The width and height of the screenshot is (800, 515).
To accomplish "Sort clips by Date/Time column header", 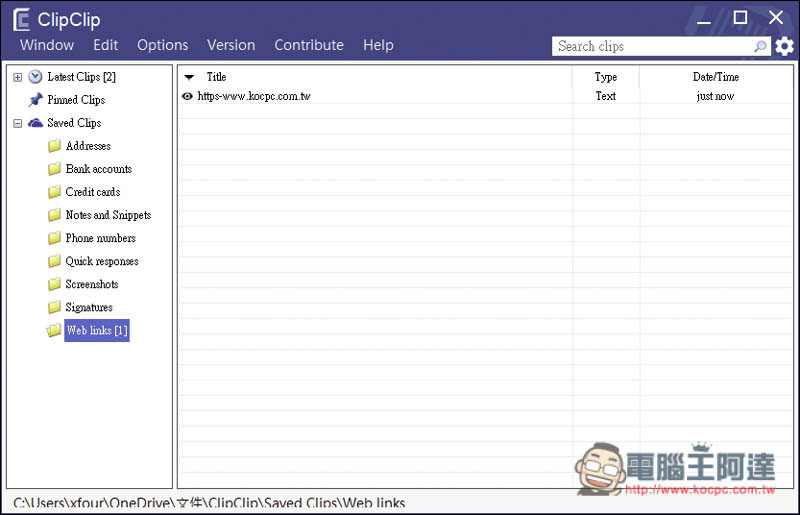I will [716, 77].
